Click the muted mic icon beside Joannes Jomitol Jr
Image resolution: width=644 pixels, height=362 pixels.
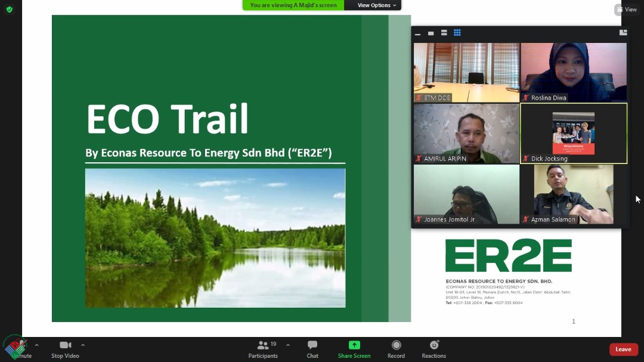(419, 219)
